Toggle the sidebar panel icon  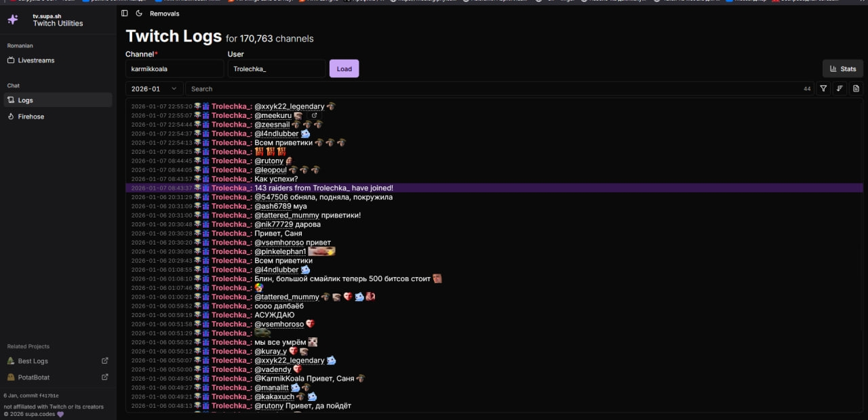point(124,14)
